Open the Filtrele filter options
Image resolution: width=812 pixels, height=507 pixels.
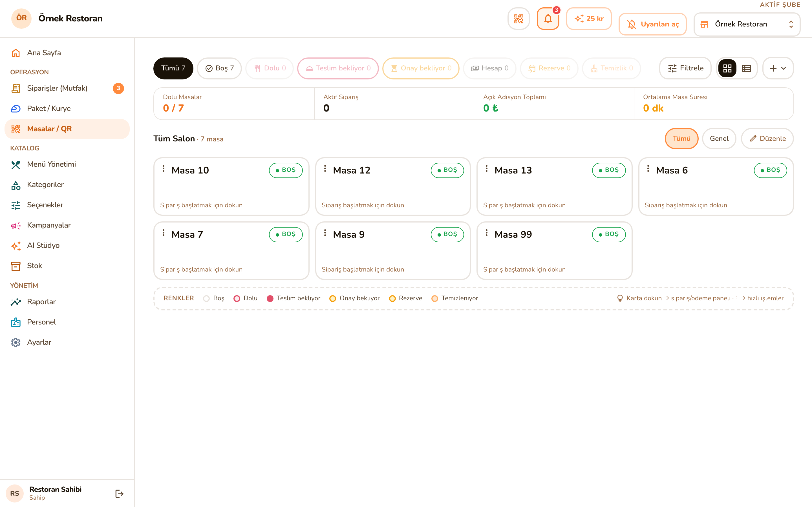click(685, 68)
